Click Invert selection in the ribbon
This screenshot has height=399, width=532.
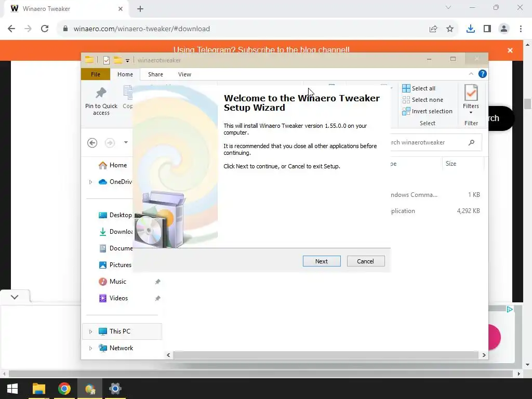tap(427, 111)
